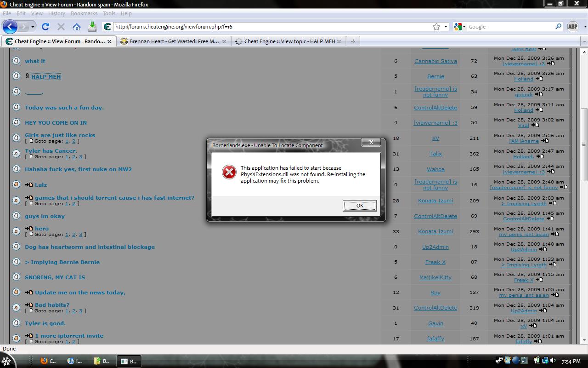The height and width of the screenshot is (368, 588).
Task: Go to page 3 of 'Tyler has Cancer.'
Action: tap(80, 157)
